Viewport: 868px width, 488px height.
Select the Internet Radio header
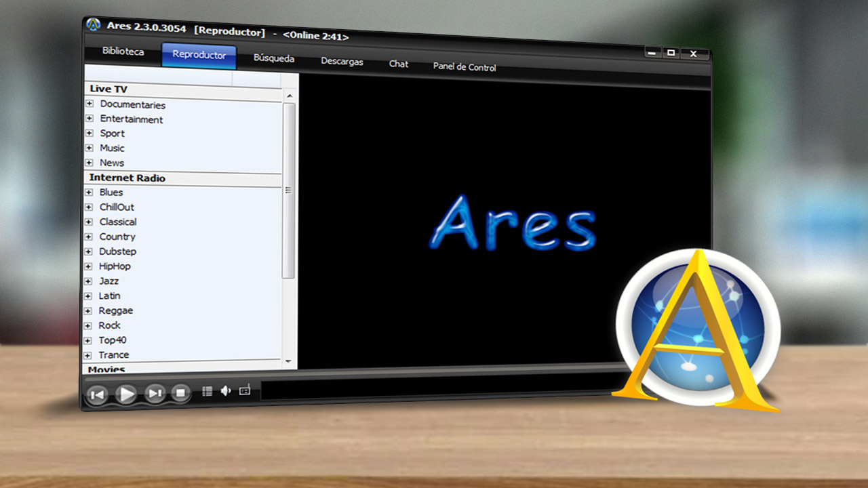tap(127, 178)
